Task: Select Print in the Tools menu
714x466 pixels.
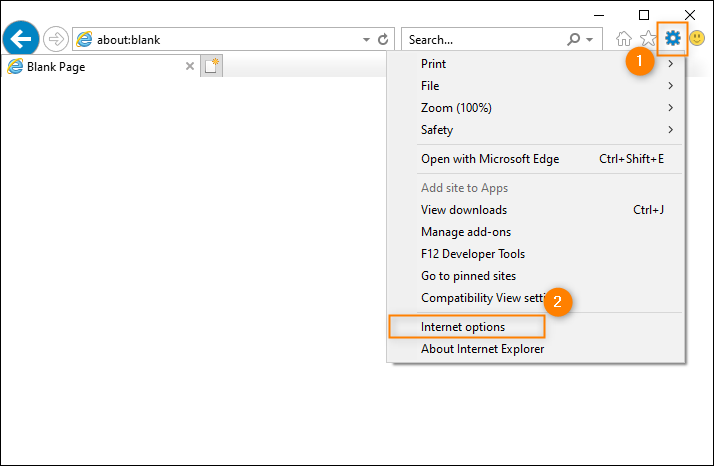Action: [x=536, y=64]
